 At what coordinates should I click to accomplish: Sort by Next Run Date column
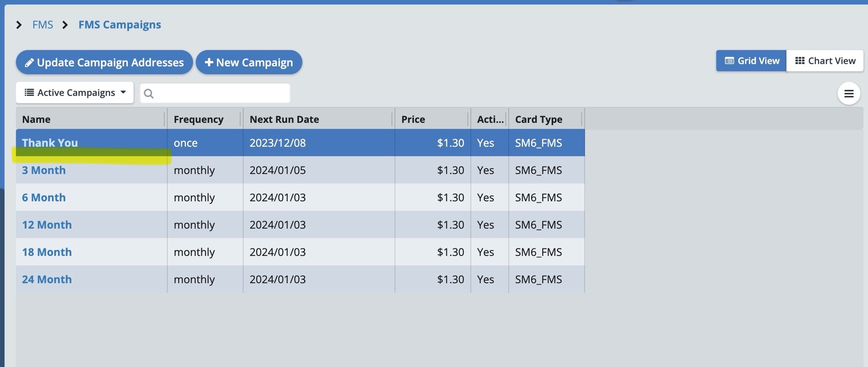coord(284,119)
